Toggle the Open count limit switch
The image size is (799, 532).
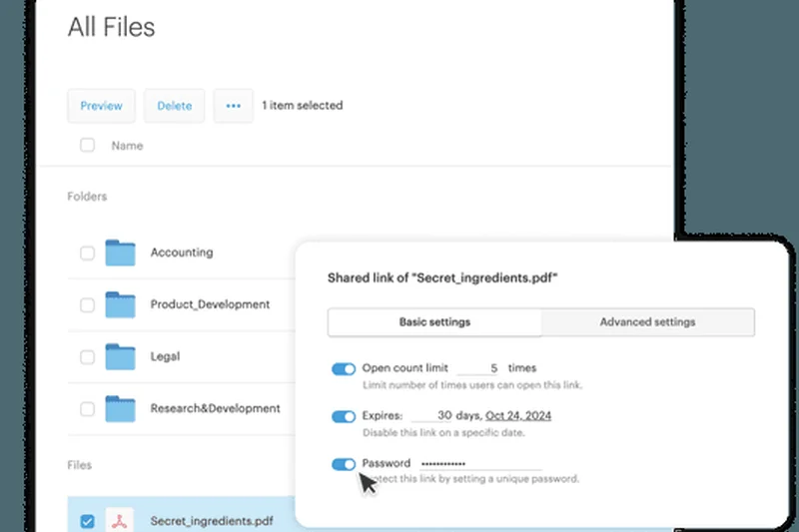[x=344, y=369]
